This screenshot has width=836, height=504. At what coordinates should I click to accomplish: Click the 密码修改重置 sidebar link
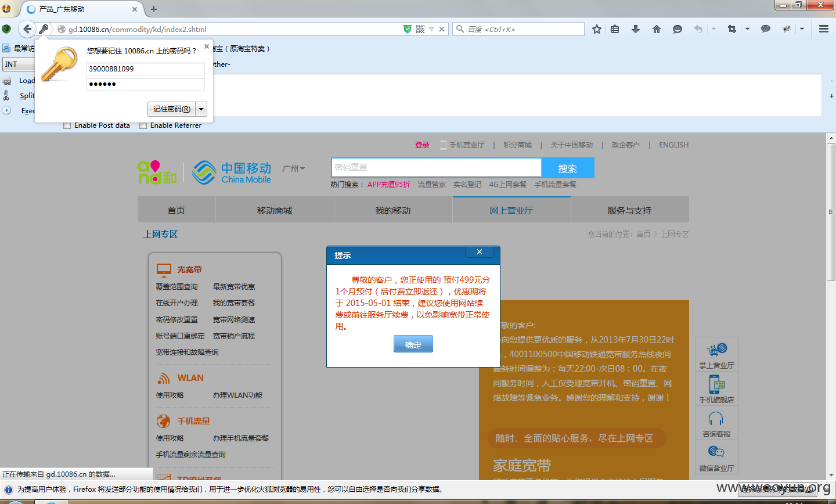[176, 320]
